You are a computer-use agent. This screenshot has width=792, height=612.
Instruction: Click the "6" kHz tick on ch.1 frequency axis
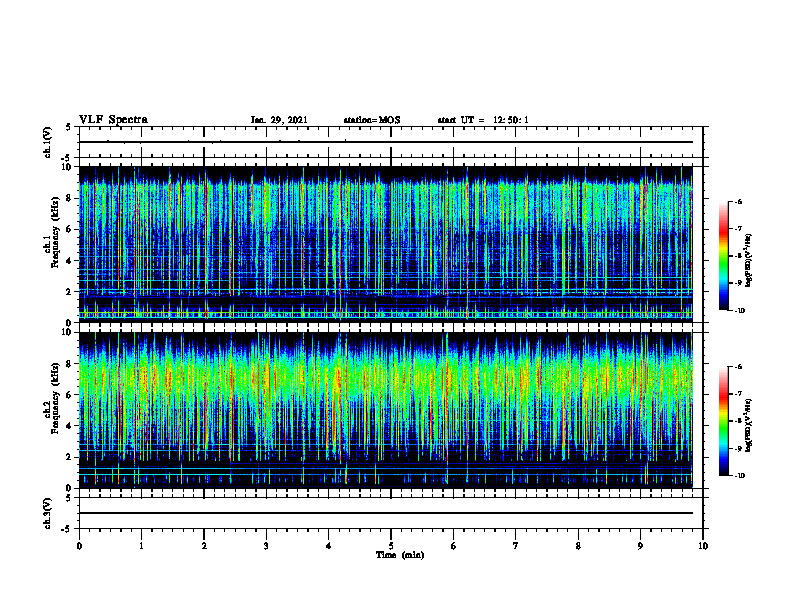click(x=70, y=229)
